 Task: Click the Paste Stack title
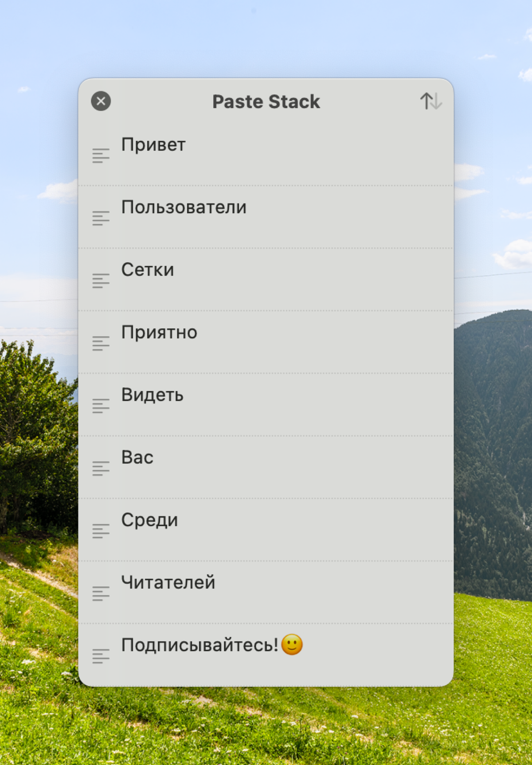click(x=266, y=101)
